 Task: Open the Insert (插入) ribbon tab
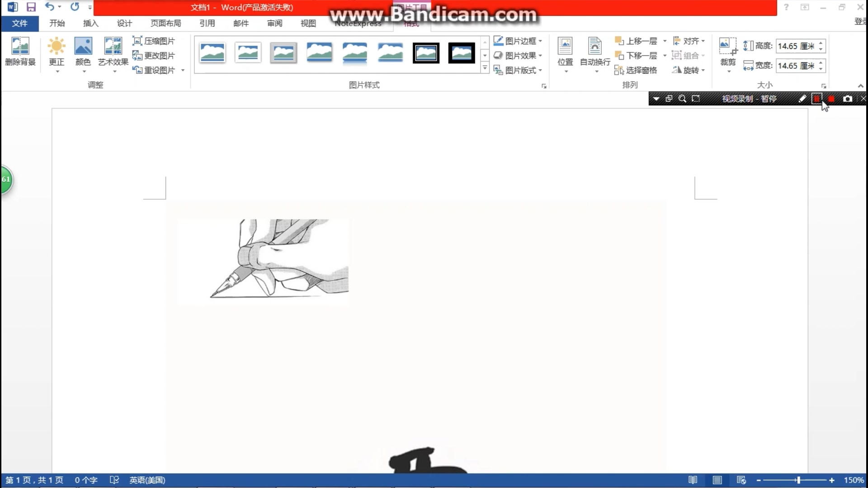click(90, 23)
